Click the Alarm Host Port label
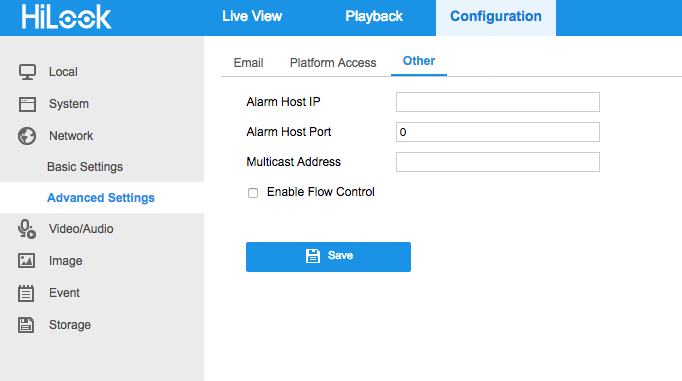Screen dimensions: 682x381 coord(288,132)
